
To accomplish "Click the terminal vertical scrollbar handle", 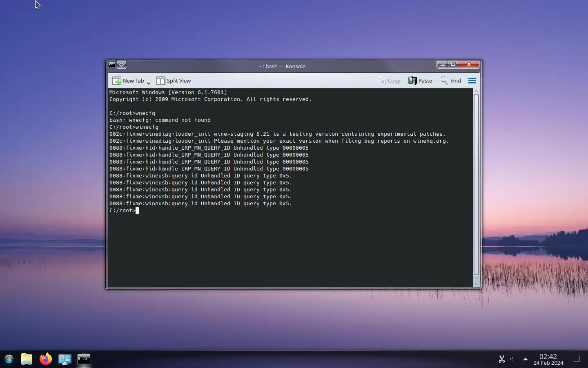I will click(x=476, y=185).
